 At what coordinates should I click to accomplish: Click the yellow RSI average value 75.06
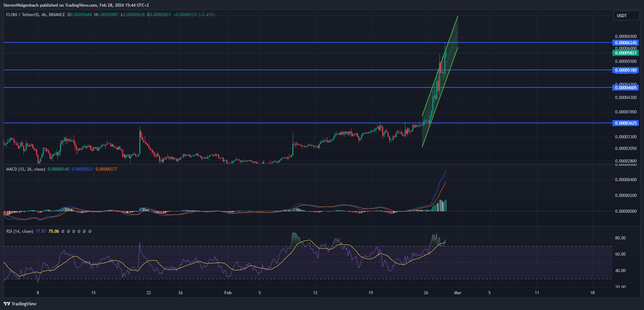click(54, 231)
